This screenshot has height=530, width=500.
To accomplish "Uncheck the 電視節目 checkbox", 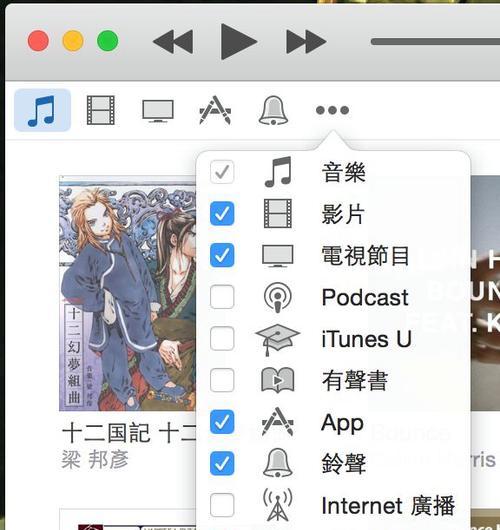I will tap(222, 255).
